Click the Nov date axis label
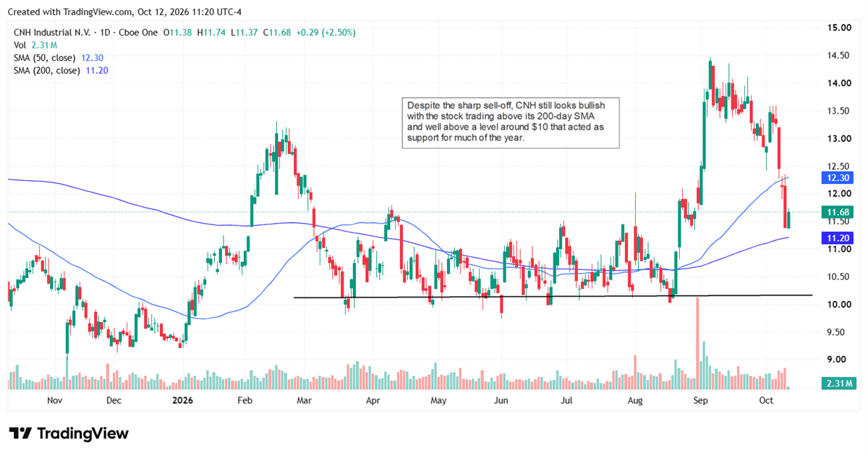Image resolution: width=868 pixels, height=456 pixels. tap(55, 400)
